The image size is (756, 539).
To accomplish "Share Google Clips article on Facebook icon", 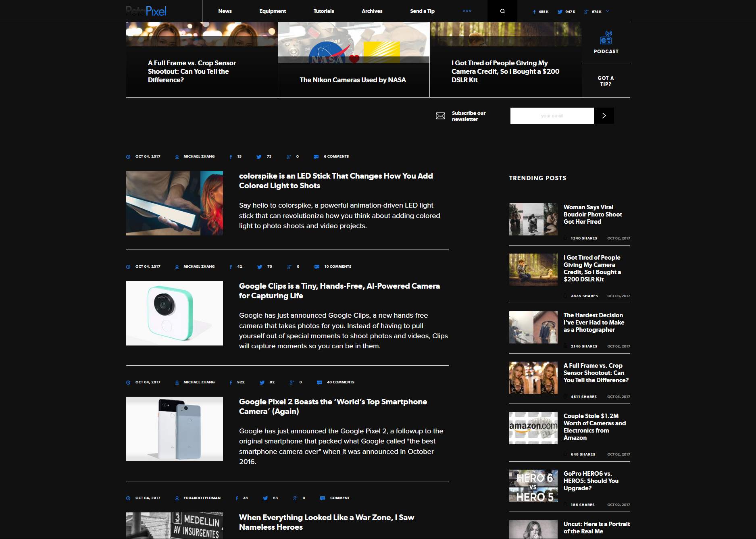I will (231, 266).
